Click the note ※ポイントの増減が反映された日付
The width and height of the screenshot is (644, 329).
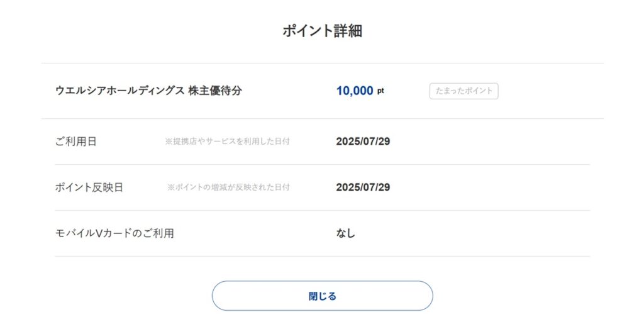click(x=228, y=187)
